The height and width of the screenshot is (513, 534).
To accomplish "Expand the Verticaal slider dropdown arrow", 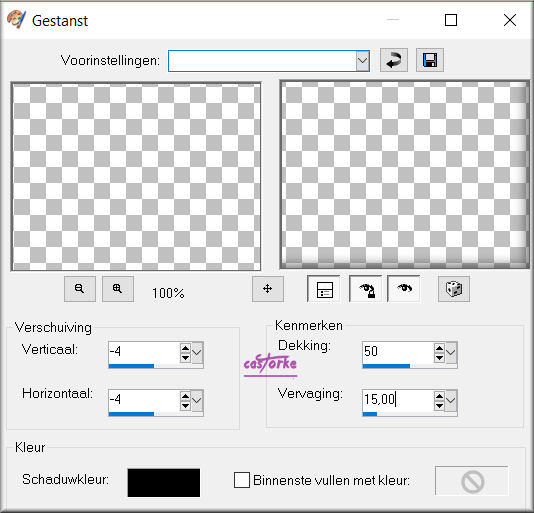I will pos(197,353).
